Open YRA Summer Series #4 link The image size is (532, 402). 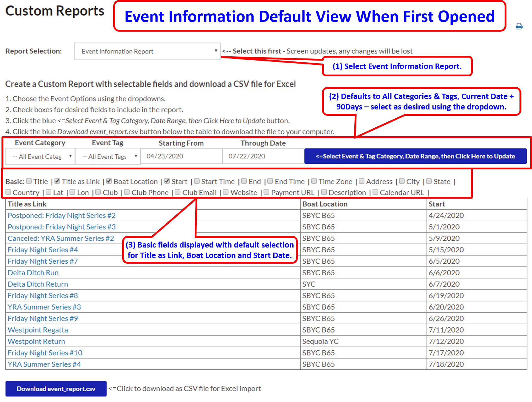tap(44, 364)
